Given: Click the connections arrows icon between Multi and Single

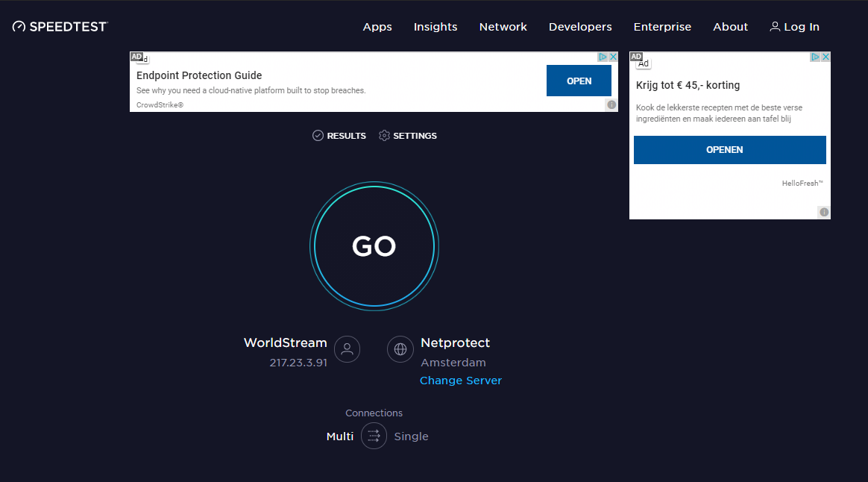Looking at the screenshot, I should [x=374, y=436].
